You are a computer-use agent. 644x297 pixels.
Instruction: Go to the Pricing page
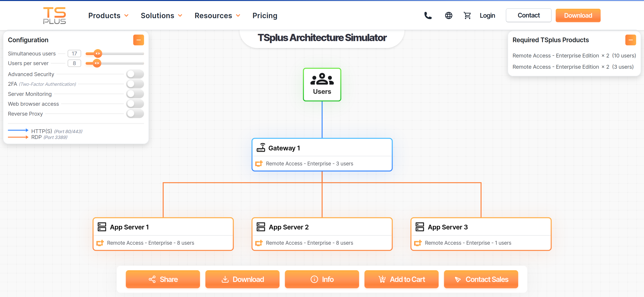pos(265,16)
